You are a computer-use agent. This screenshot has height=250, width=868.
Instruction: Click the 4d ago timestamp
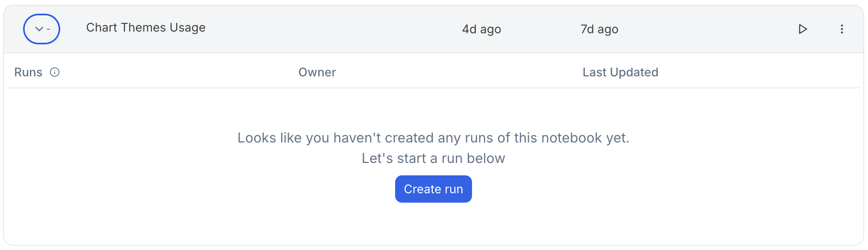[x=481, y=29]
